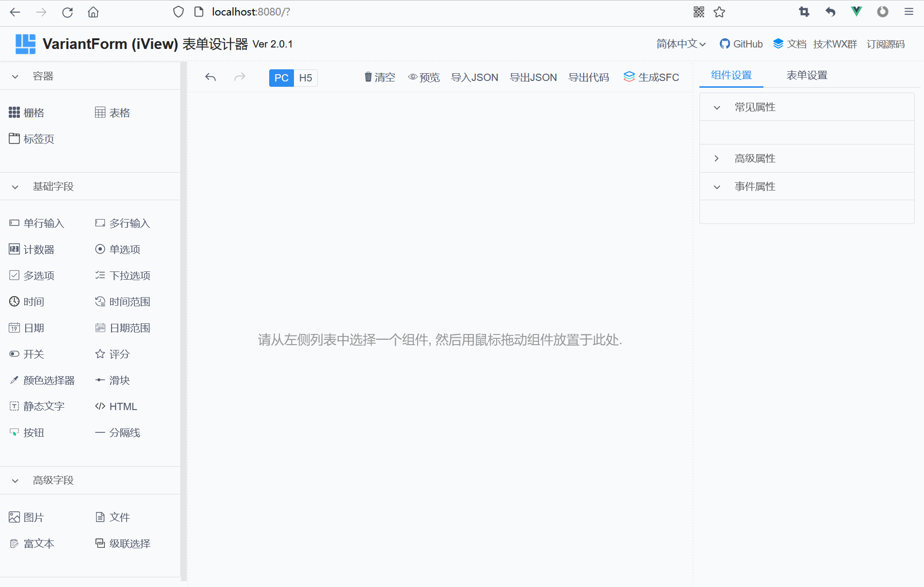
Task: Collapse the 高级字段 section chevron
Action: click(15, 480)
